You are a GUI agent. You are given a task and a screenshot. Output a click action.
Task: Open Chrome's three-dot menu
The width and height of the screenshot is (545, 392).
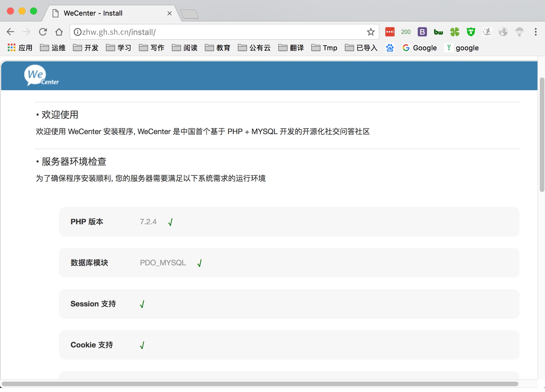click(x=535, y=32)
